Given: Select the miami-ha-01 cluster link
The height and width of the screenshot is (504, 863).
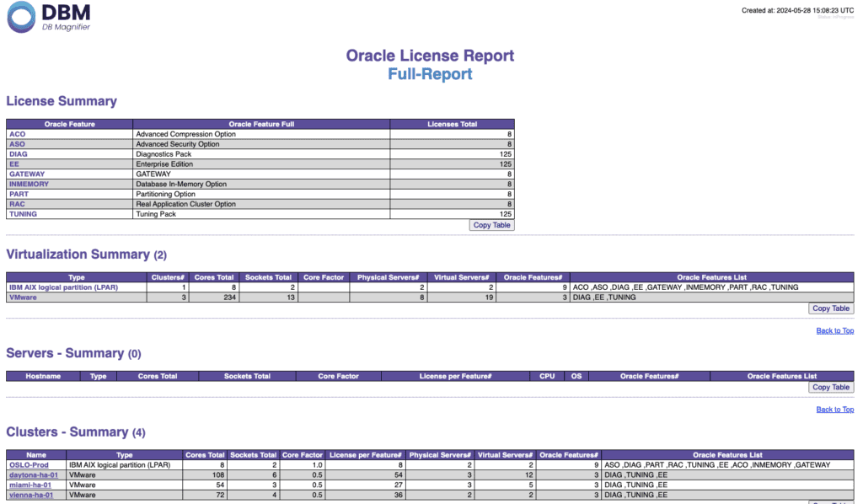Looking at the screenshot, I should tap(29, 485).
